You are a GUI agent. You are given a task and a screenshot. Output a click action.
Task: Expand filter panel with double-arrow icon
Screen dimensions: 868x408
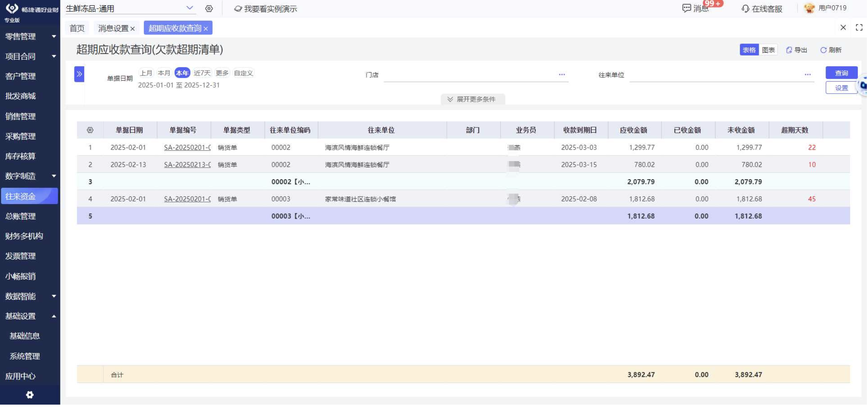(79, 74)
